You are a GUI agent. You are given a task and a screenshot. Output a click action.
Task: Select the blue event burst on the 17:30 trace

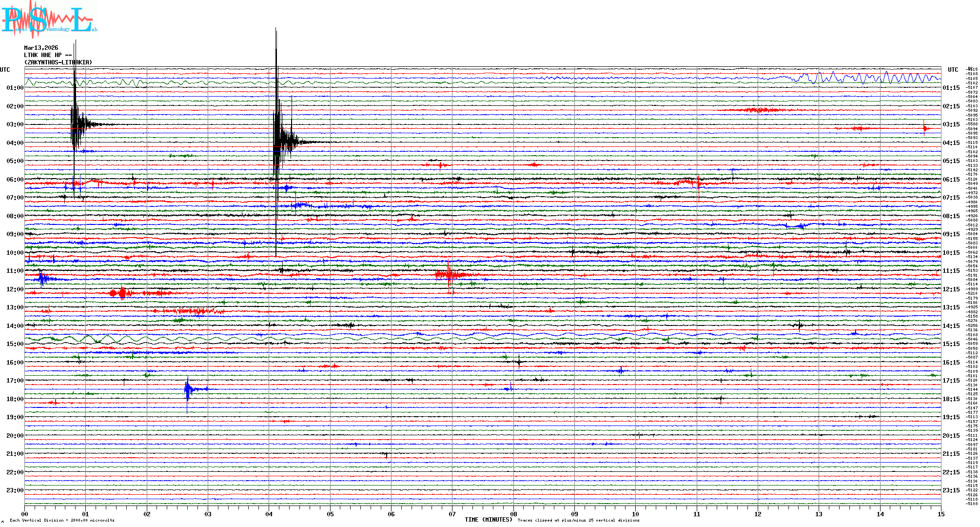(x=189, y=389)
